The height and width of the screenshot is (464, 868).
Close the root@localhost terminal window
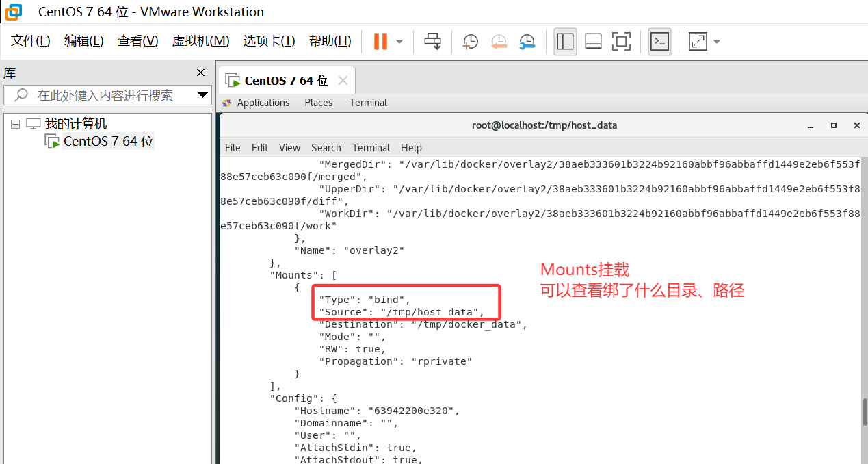point(857,126)
